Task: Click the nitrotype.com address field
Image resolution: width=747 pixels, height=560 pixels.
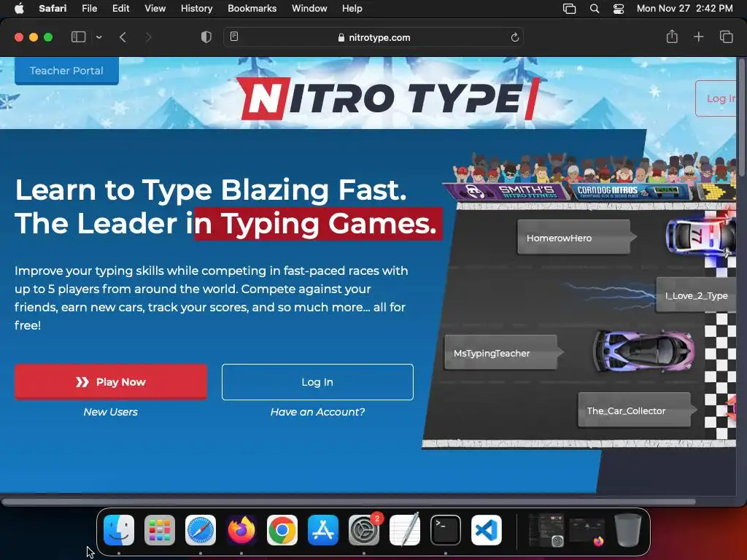Action: click(374, 38)
